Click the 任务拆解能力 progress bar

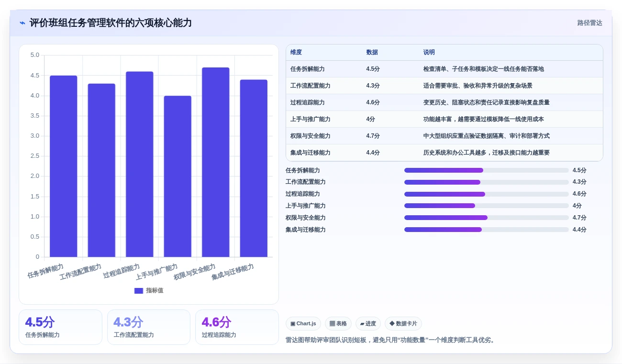click(x=487, y=170)
